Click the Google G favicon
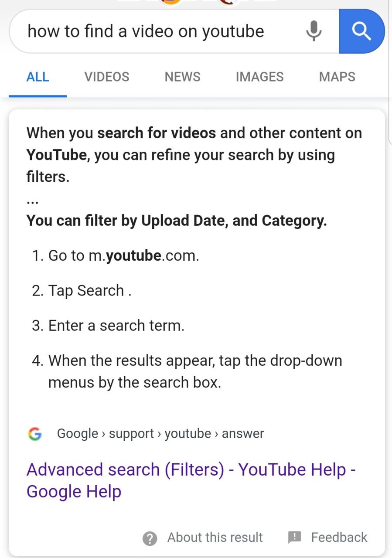The image size is (392, 558). tap(35, 434)
